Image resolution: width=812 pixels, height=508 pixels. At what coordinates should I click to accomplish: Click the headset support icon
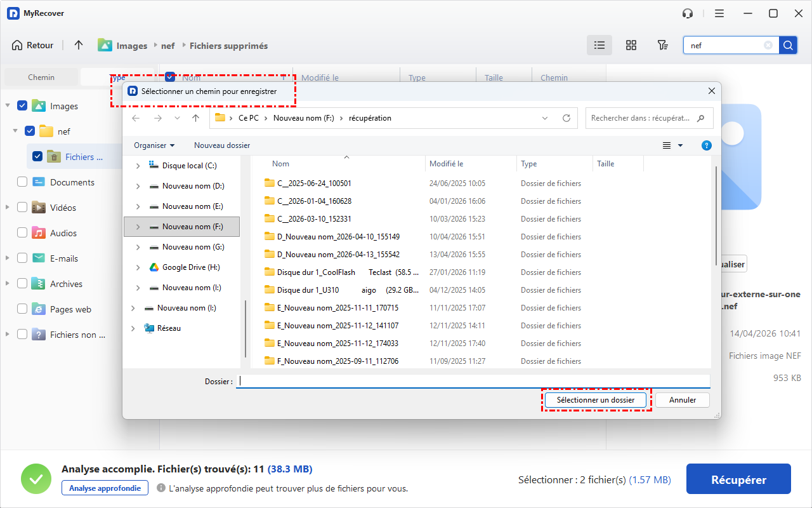click(687, 13)
